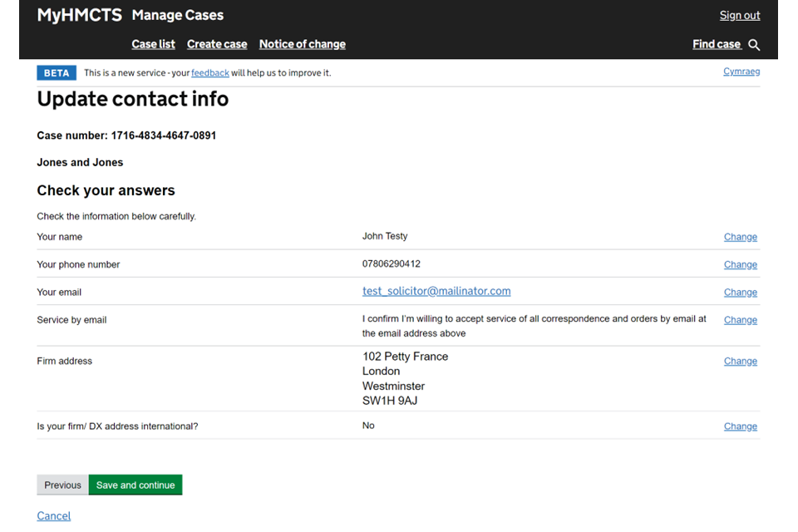Viewport: 798px width, 532px height.
Task: Change the international address answer
Action: pyautogui.click(x=740, y=426)
